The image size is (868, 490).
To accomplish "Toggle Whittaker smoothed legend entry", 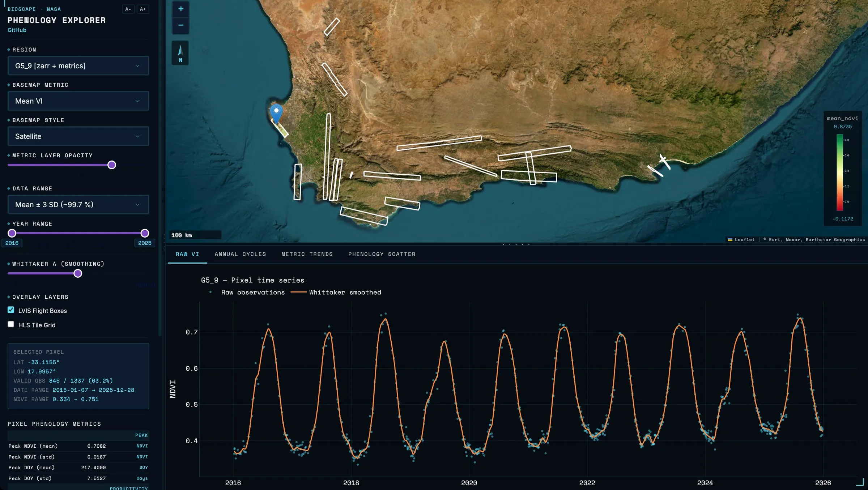I will 336,292.
